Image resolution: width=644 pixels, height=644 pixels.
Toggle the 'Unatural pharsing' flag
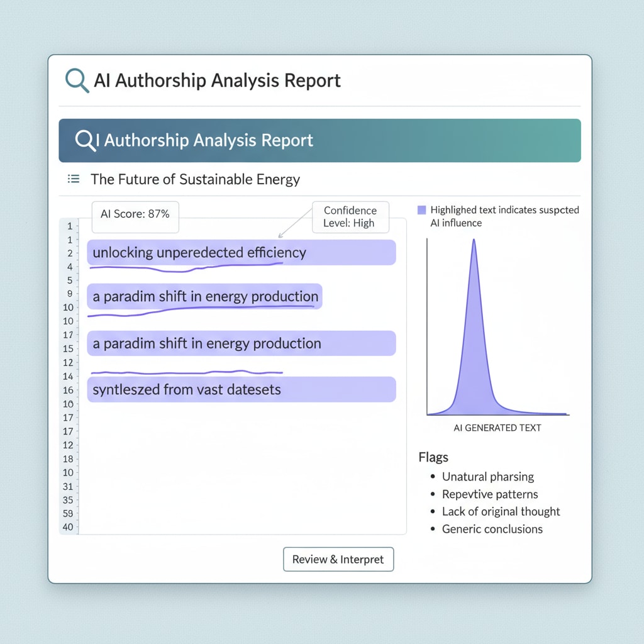(488, 477)
